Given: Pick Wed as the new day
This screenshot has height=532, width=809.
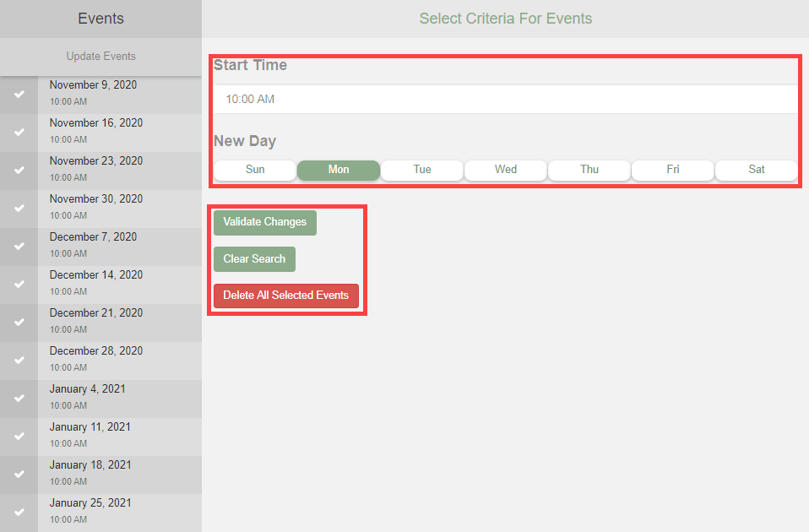Looking at the screenshot, I should (x=506, y=170).
